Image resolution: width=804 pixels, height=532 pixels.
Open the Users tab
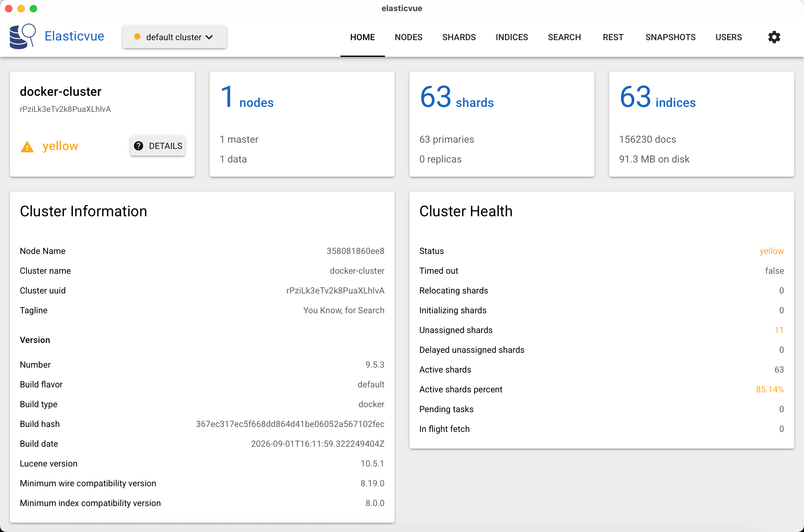(729, 37)
